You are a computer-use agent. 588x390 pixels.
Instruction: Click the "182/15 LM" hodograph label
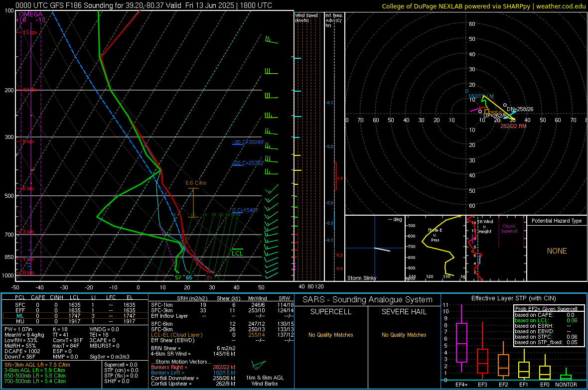(x=481, y=96)
